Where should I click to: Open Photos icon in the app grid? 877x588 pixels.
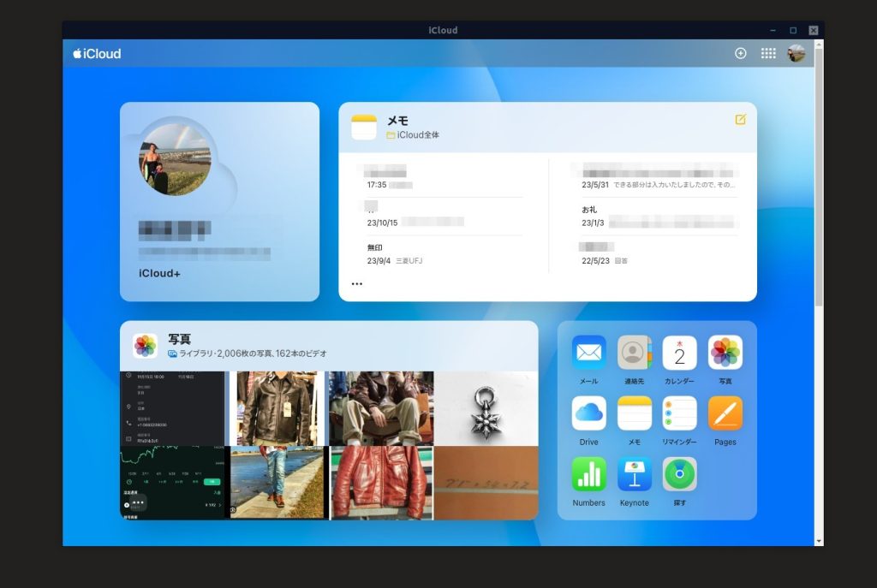[725, 353]
